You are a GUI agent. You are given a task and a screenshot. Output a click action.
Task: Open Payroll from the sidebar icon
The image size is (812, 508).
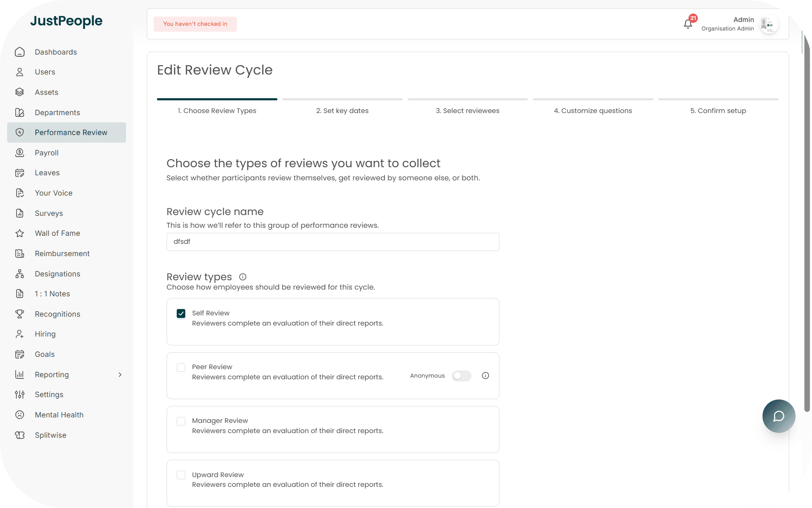[x=20, y=153]
